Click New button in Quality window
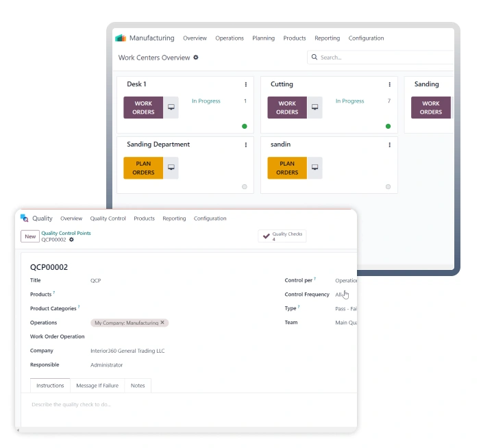Screen dimensions: 481x448 [30, 236]
